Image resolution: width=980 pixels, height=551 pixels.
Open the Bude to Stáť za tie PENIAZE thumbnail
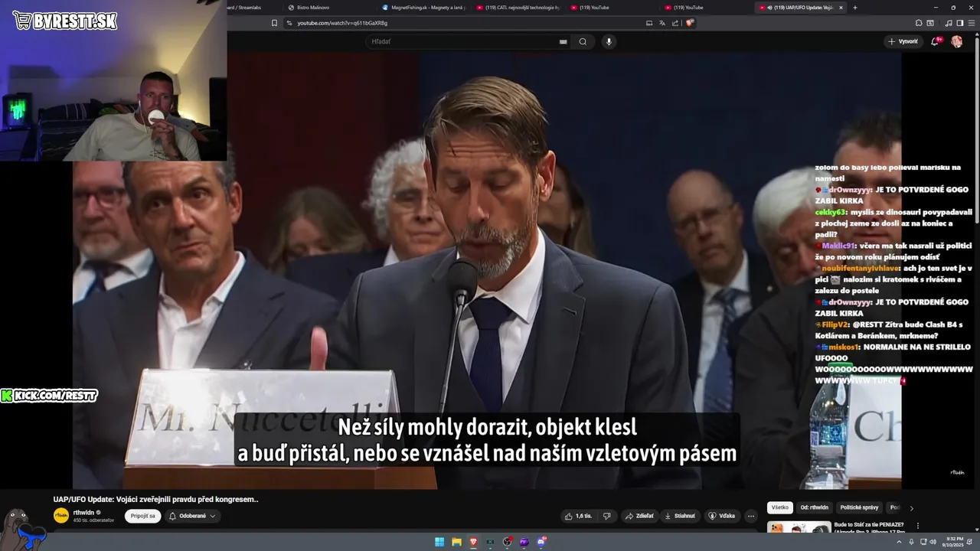coord(799,527)
